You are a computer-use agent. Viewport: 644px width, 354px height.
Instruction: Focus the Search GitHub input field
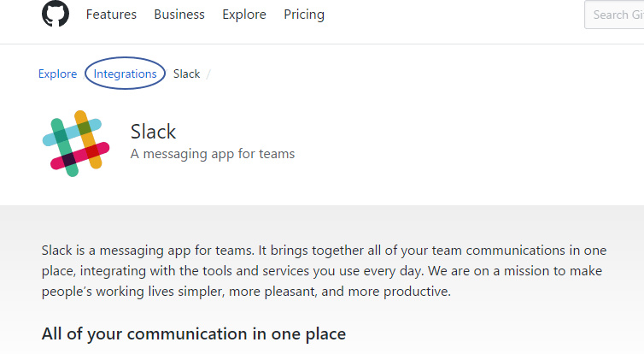(x=613, y=15)
